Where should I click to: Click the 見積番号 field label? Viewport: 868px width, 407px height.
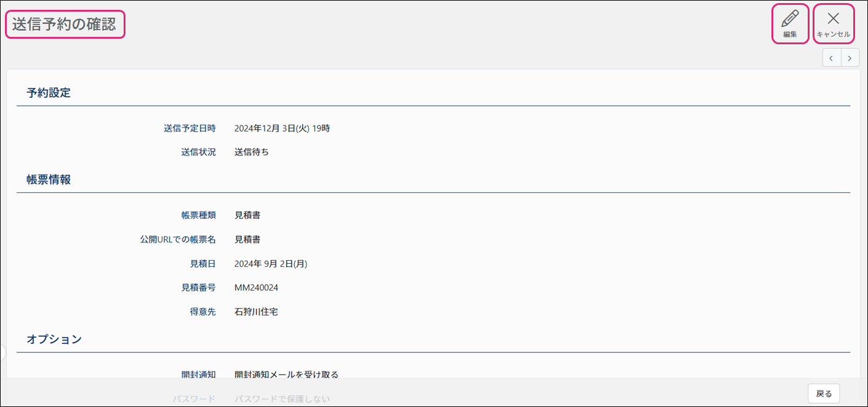pyautogui.click(x=198, y=288)
